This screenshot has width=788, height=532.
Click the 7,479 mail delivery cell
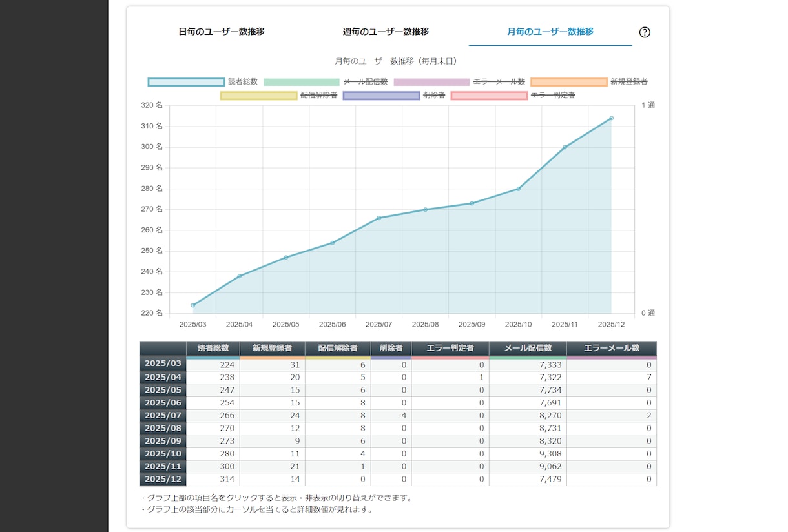click(x=528, y=479)
